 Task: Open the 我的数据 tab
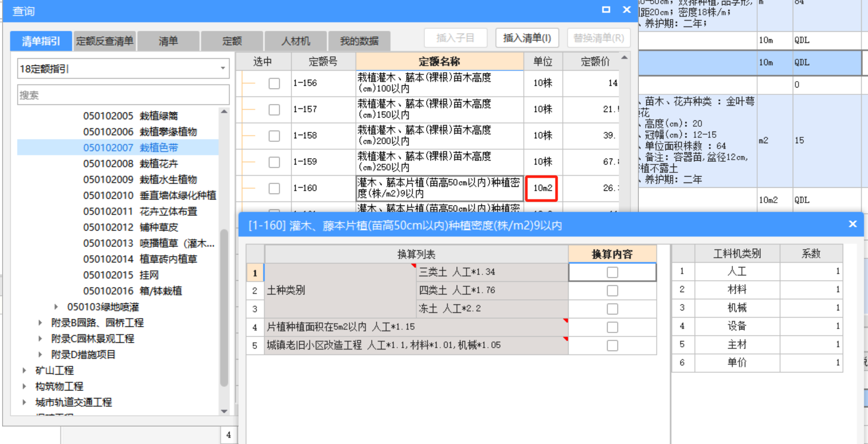(x=359, y=41)
